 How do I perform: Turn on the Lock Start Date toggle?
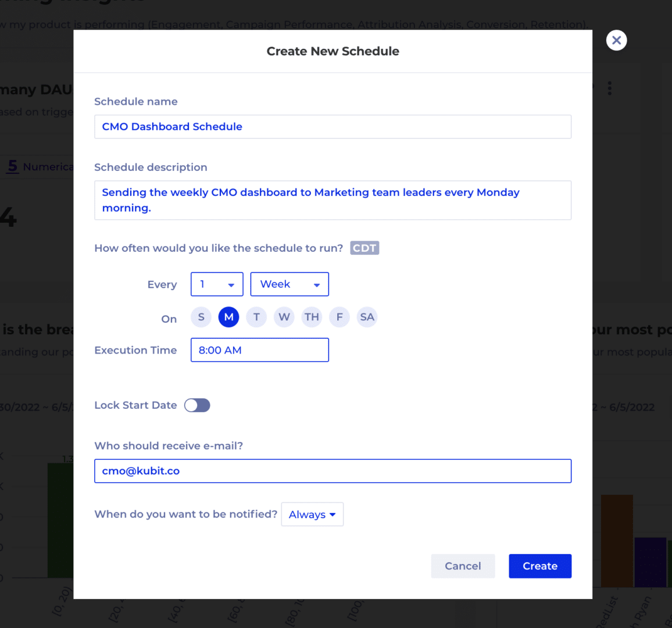click(x=197, y=405)
